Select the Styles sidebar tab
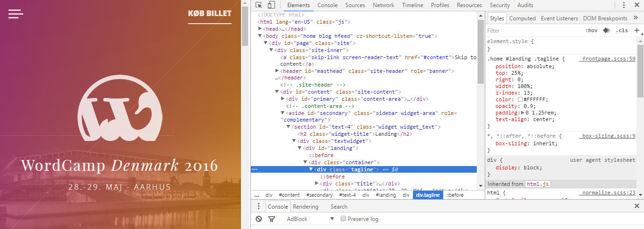Viewport: 644px width, 229px height. point(497,18)
